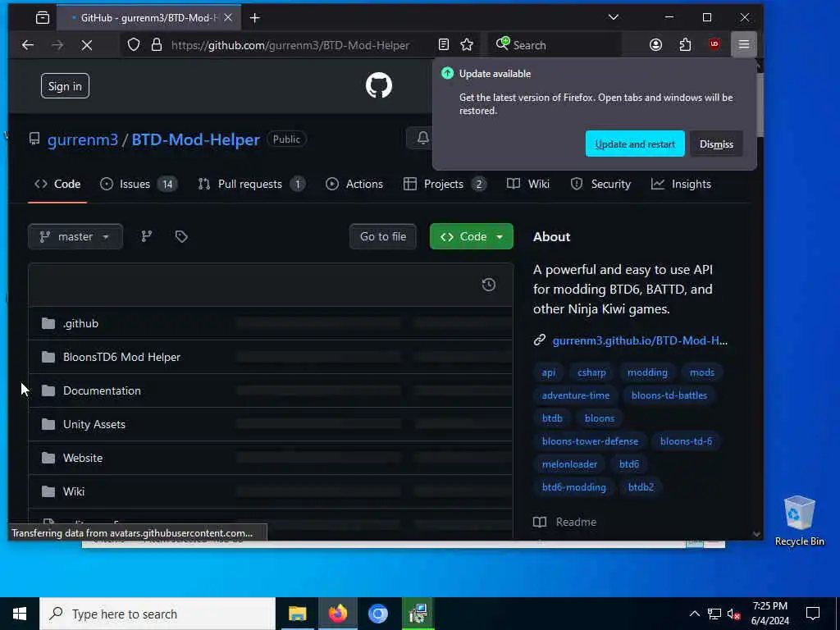This screenshot has width=840, height=630.
Task: Open the Windows Start menu
Action: point(20,614)
